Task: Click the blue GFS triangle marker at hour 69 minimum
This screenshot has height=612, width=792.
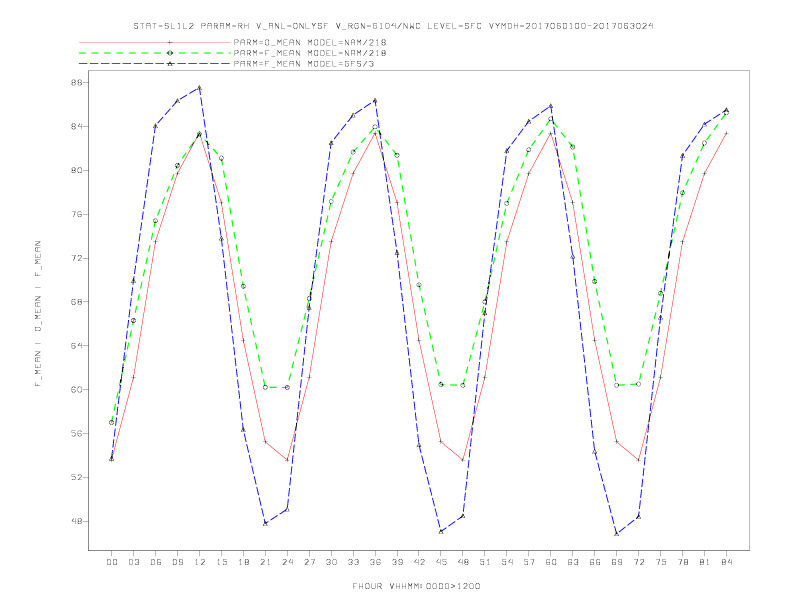Action: pos(617,533)
